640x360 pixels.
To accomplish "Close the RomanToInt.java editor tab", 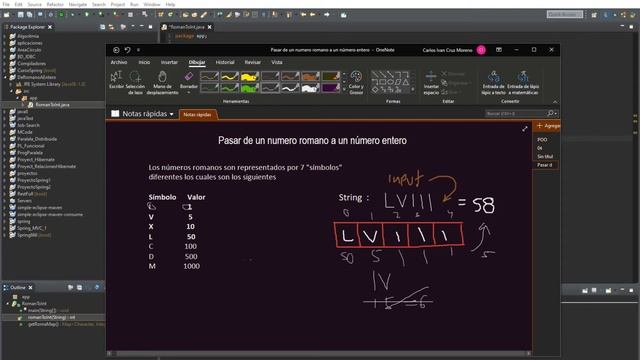I will click(x=209, y=27).
